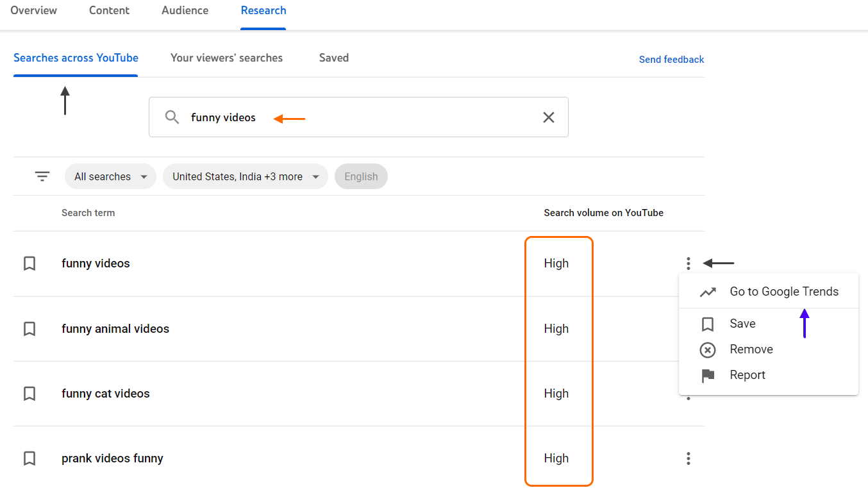
Task: Choose 'Go to Google Trends' menu item
Action: [769, 292]
